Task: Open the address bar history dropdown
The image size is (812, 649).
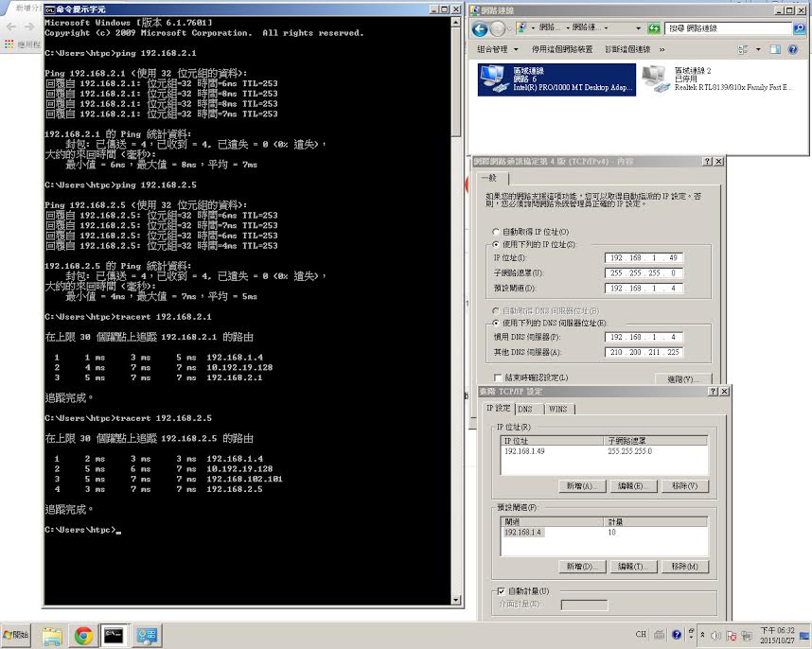Action: click(638, 28)
